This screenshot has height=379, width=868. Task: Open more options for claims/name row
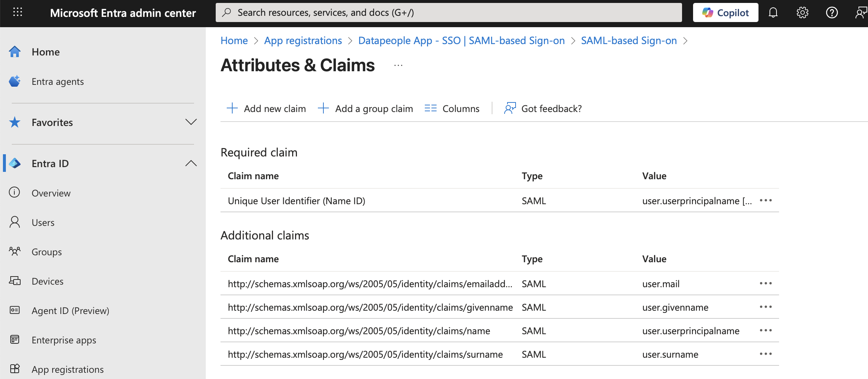pyautogui.click(x=766, y=331)
